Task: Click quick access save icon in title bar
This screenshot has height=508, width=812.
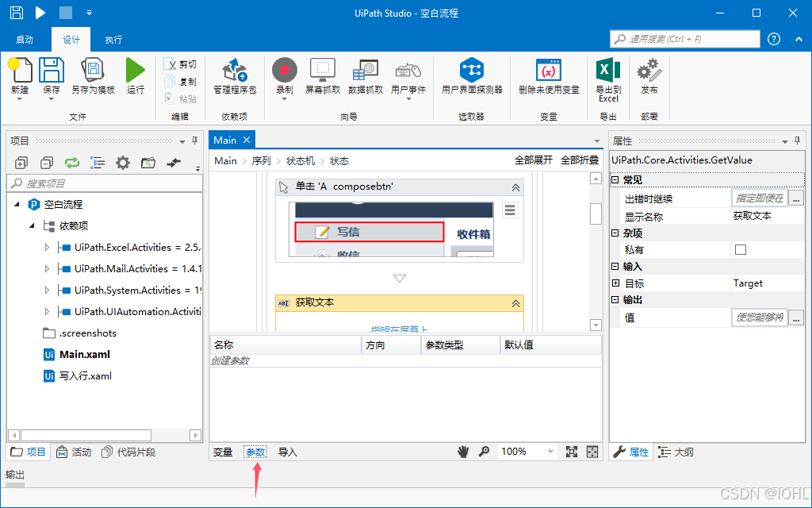Action: pyautogui.click(x=17, y=13)
